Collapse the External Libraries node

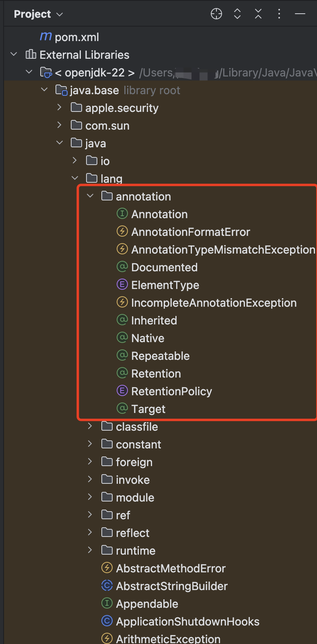[14, 54]
